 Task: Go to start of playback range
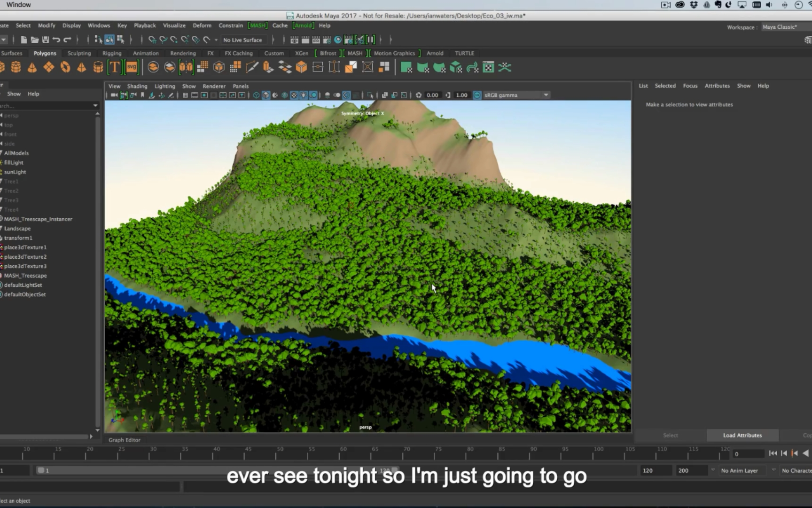773,453
